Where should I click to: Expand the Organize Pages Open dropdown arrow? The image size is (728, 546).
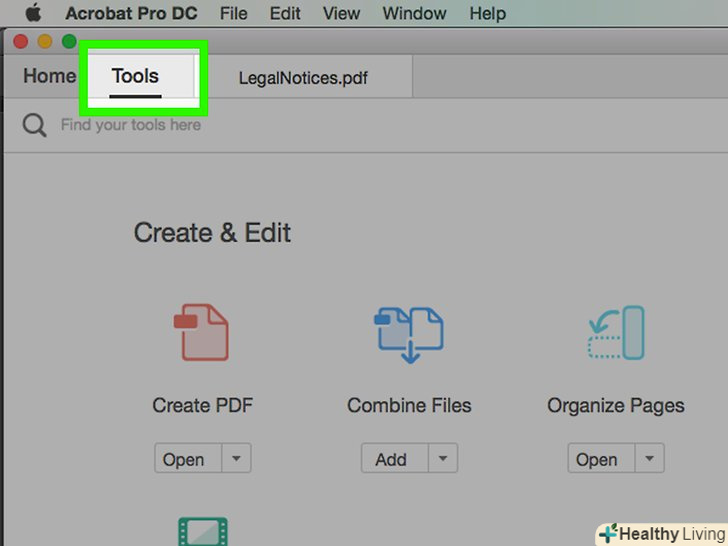click(x=650, y=458)
